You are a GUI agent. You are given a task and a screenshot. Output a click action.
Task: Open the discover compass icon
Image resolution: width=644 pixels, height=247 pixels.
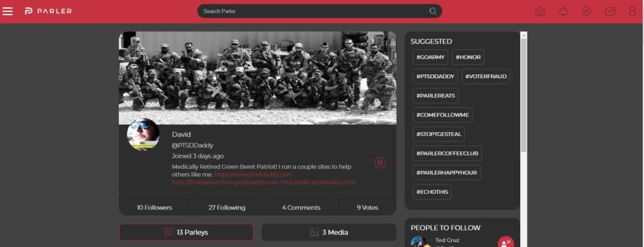click(587, 11)
